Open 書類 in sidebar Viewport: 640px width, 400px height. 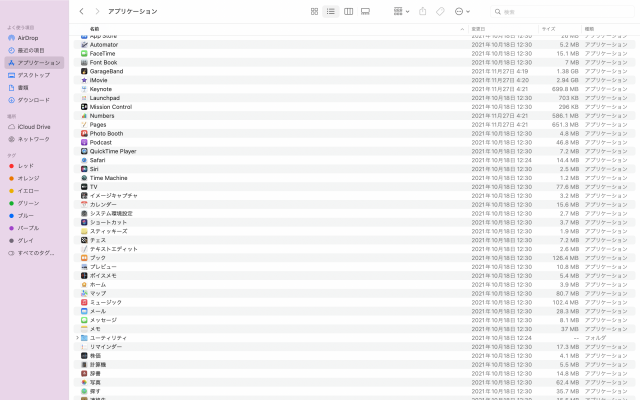point(23,87)
